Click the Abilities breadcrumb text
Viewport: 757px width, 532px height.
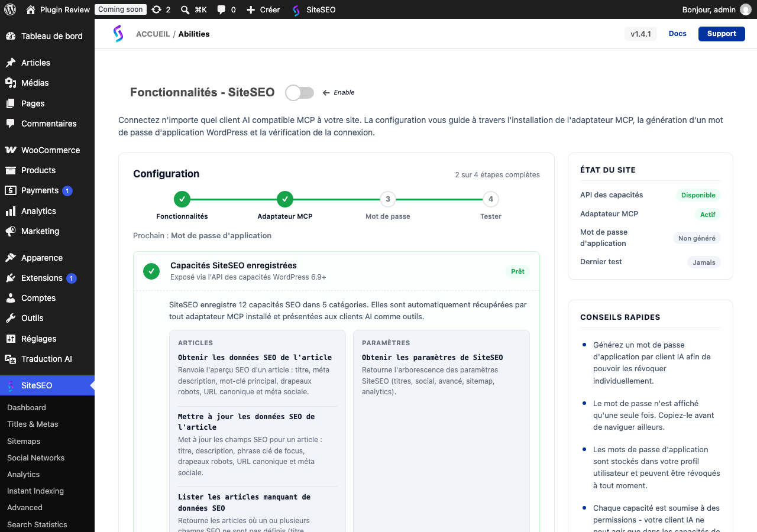(x=194, y=34)
